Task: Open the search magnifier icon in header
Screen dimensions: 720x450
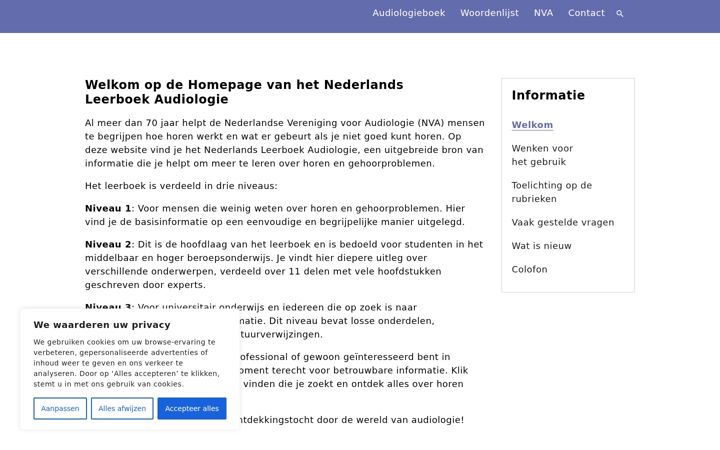Action: [x=619, y=14]
